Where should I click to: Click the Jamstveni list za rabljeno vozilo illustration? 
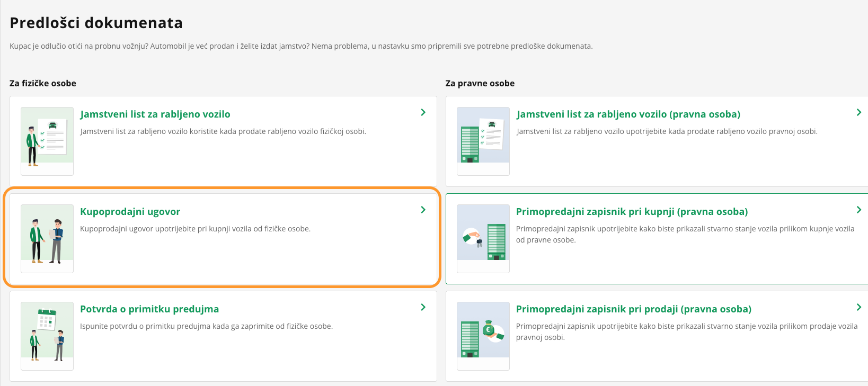[x=47, y=141]
